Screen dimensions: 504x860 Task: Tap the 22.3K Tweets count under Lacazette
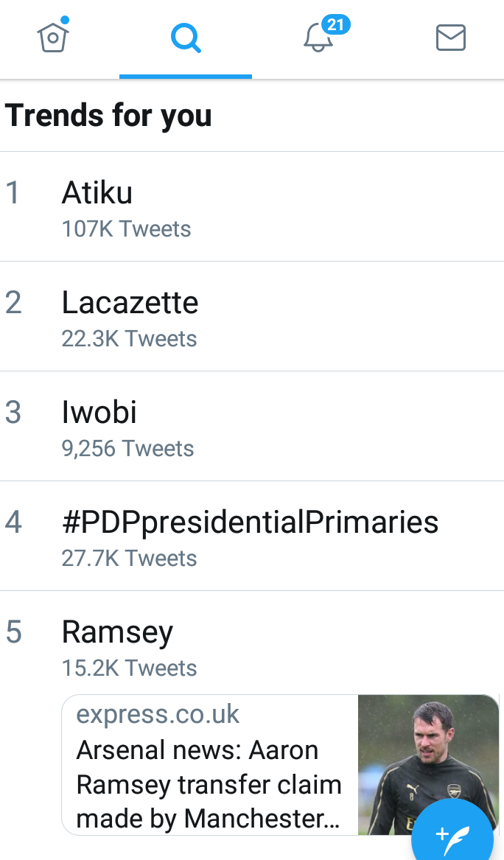click(x=129, y=339)
